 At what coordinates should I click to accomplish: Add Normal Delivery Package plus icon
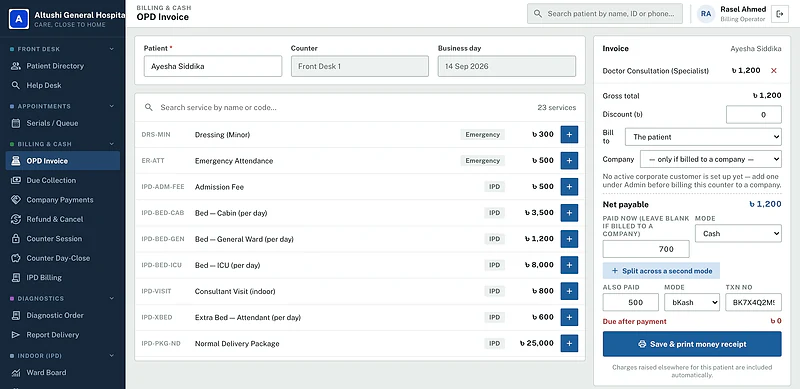click(x=569, y=343)
